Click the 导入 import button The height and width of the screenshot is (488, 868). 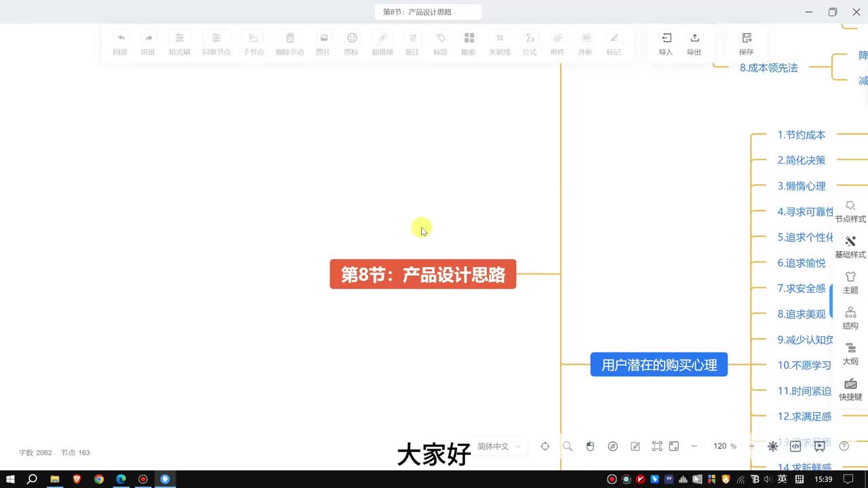tap(666, 44)
